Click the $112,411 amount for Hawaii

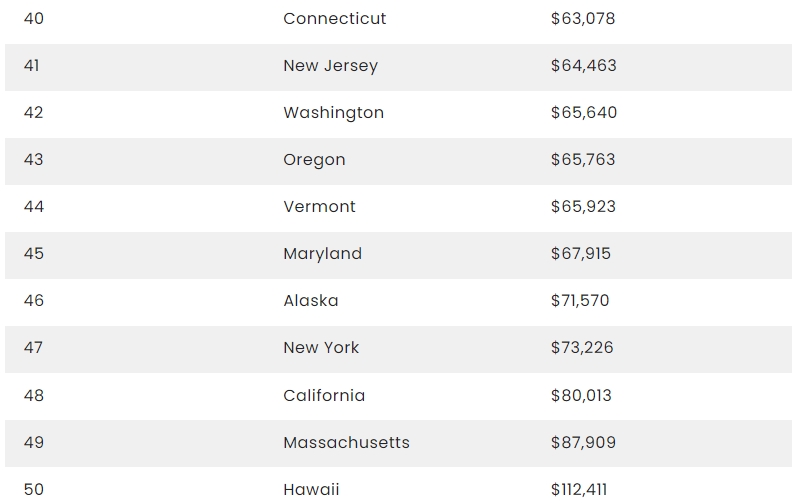coord(579,490)
